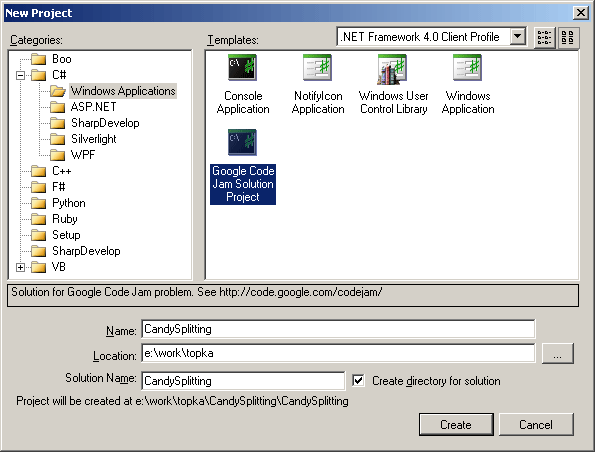Click the Create button

(x=456, y=424)
